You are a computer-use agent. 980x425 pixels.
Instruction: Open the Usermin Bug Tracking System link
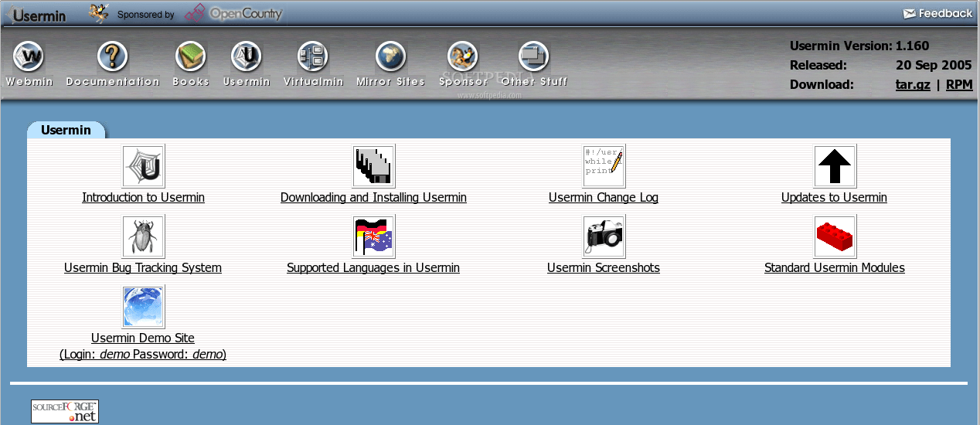point(143,268)
